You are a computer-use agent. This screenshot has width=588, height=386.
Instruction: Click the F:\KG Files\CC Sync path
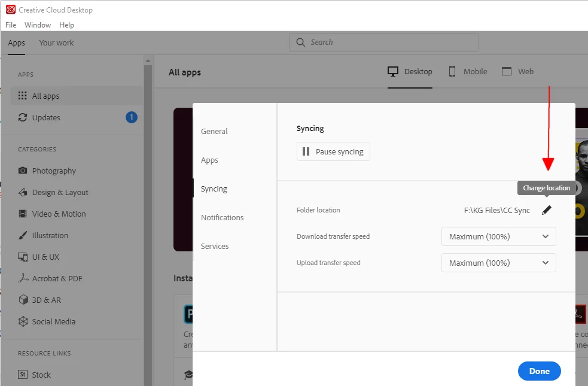pyautogui.click(x=497, y=211)
